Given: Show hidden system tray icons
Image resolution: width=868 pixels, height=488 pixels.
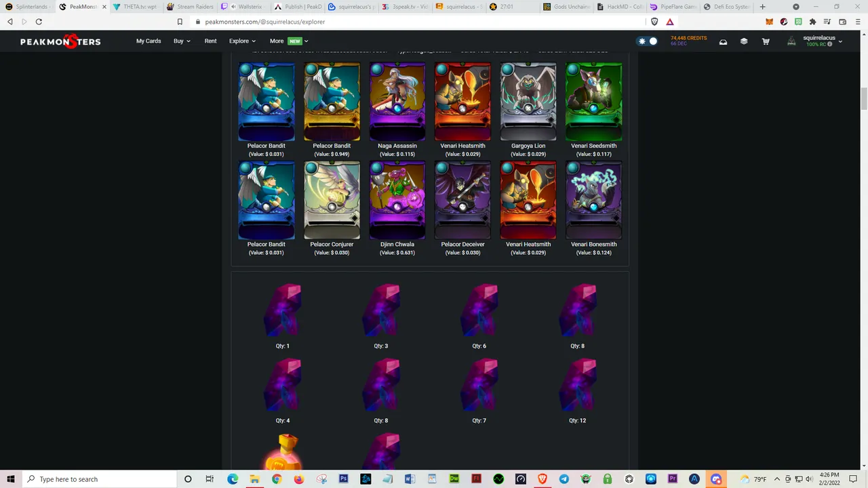Looking at the screenshot, I should (x=777, y=479).
